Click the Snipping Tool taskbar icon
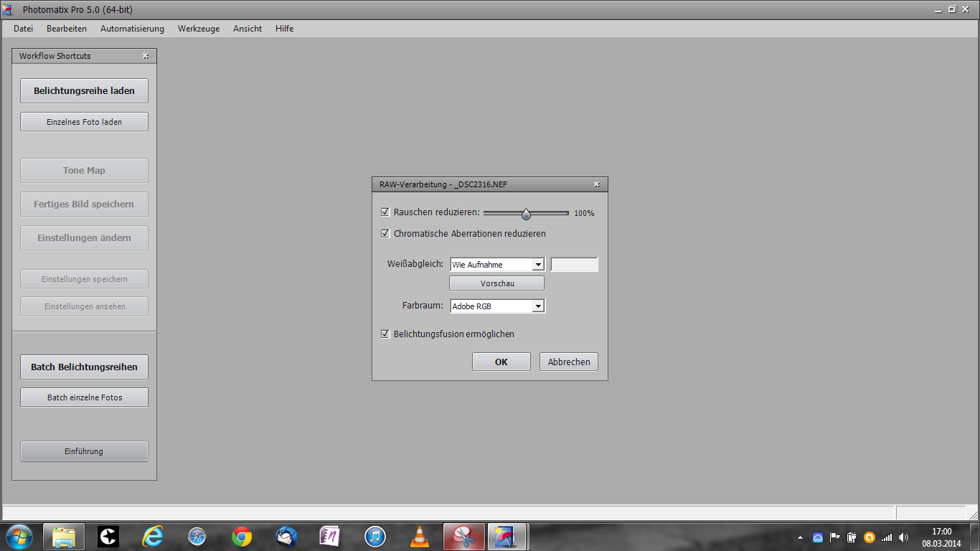This screenshot has height=551, width=980. (x=464, y=536)
